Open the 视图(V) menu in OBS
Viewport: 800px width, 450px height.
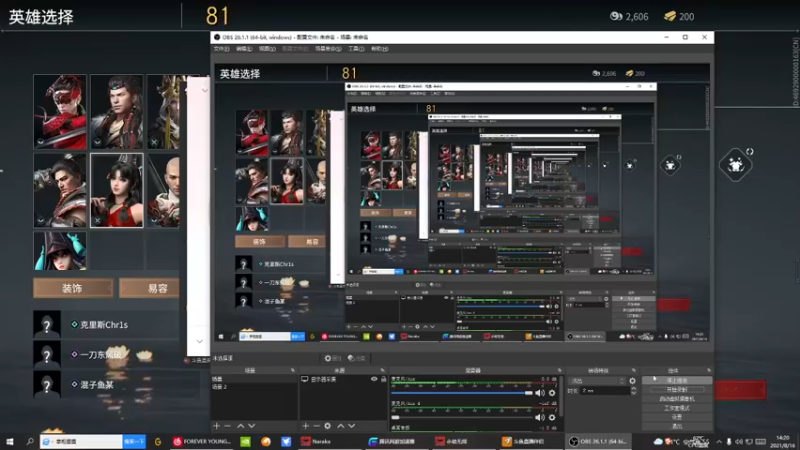tap(267, 48)
